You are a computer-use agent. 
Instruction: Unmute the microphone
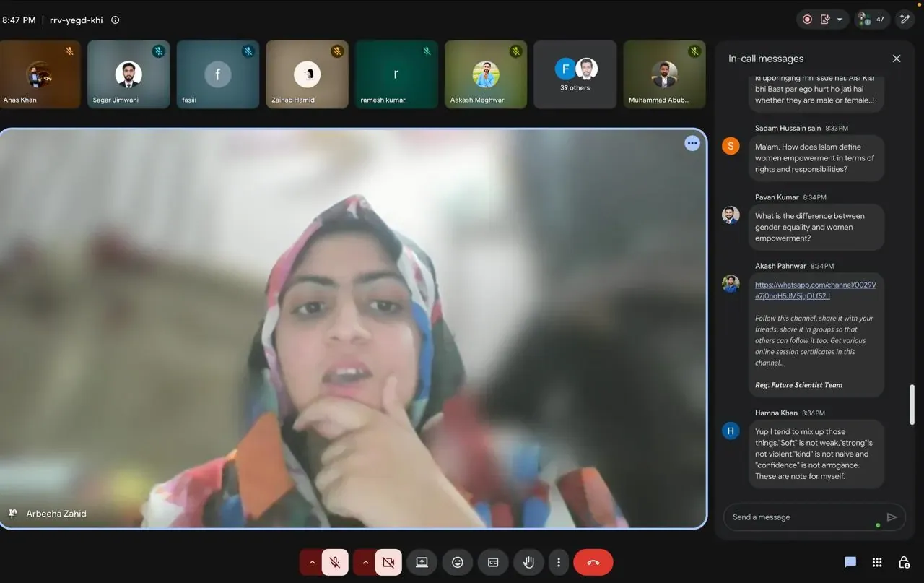coord(335,562)
